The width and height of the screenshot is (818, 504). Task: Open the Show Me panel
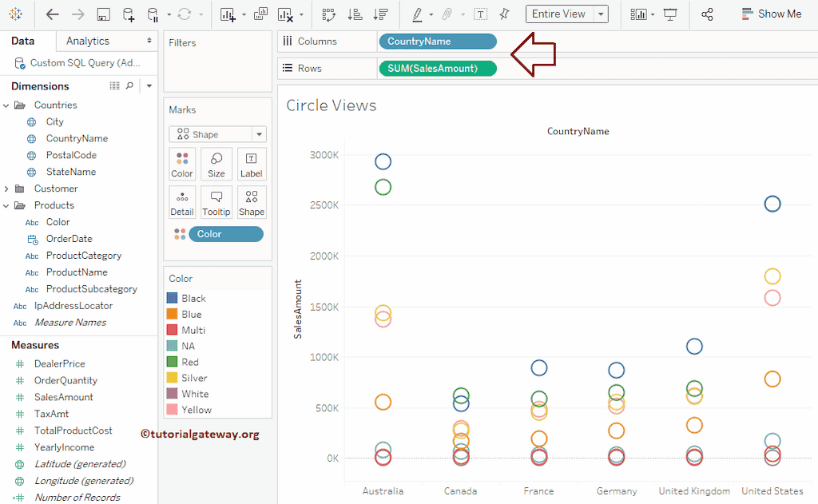[x=771, y=14]
